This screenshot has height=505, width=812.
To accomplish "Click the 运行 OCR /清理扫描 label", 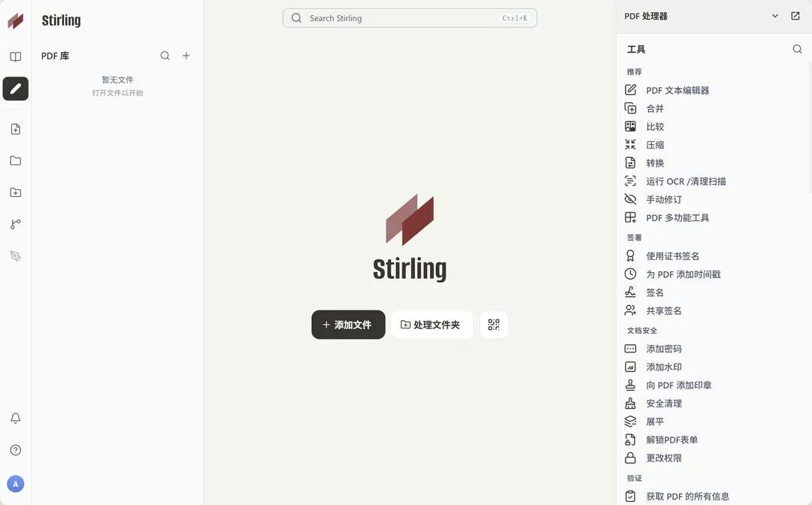I will click(x=686, y=181).
